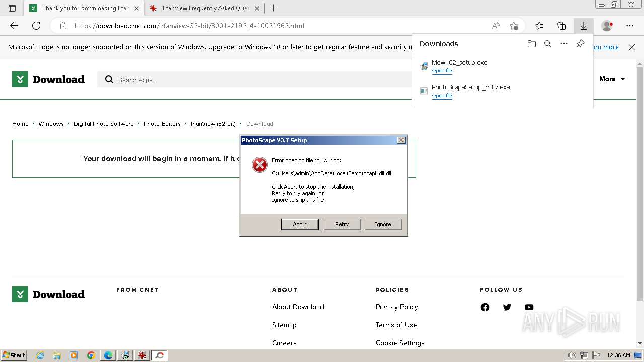
Task: Open Digital Photo Software breadcrumb
Action: click(x=104, y=124)
